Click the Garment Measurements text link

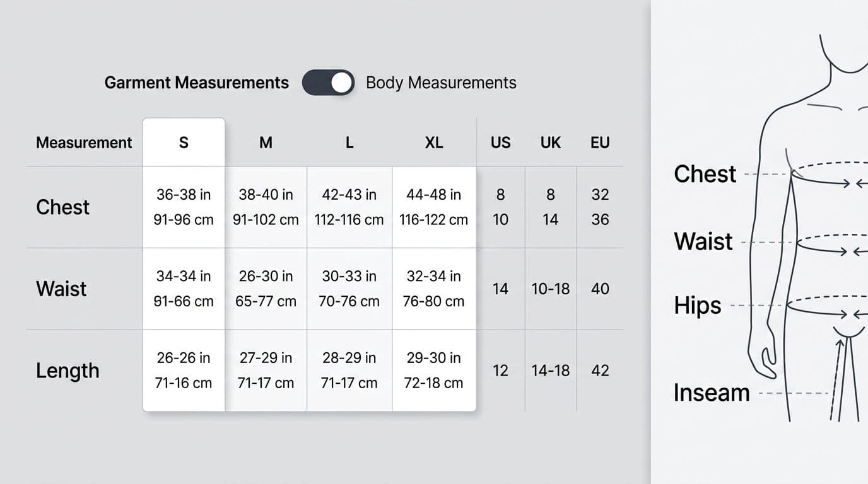(196, 83)
